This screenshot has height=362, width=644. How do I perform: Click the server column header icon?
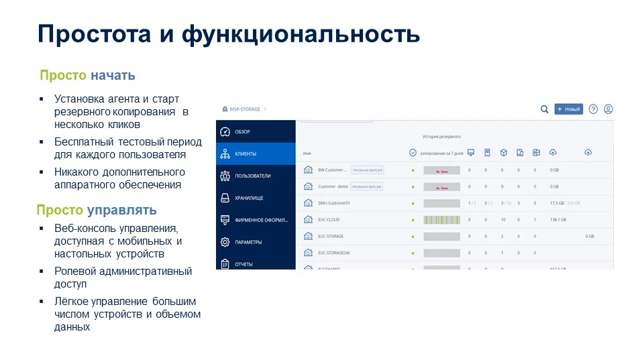(487, 153)
